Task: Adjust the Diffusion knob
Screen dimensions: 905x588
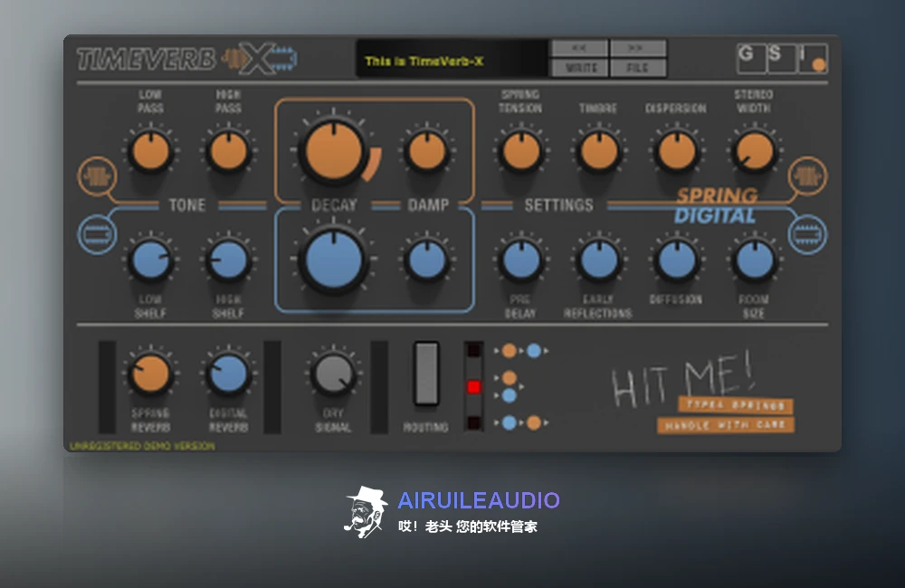Action: (x=677, y=261)
